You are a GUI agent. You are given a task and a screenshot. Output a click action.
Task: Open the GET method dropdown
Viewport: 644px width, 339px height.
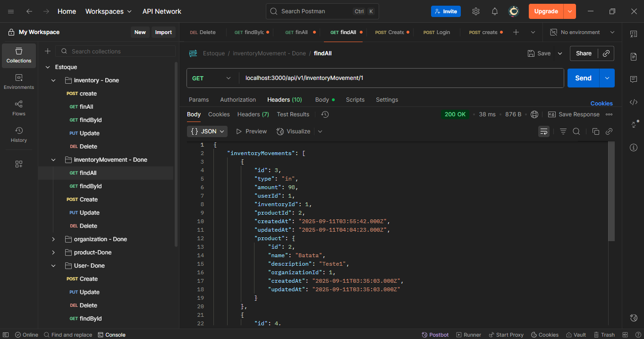212,78
